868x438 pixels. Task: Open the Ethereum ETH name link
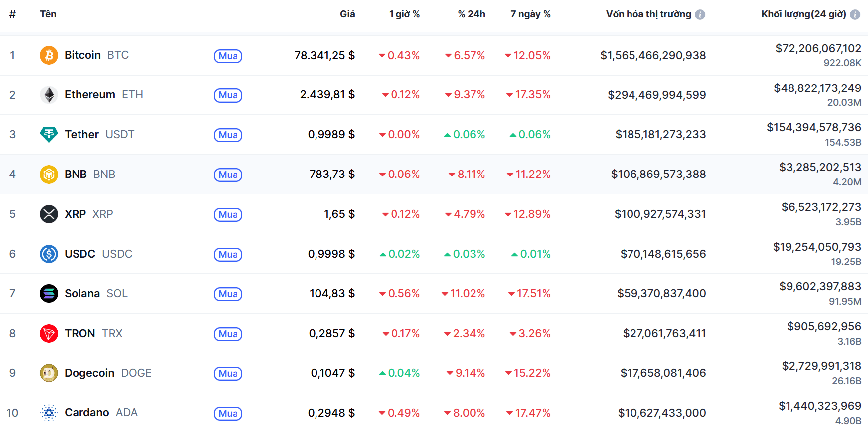click(104, 95)
